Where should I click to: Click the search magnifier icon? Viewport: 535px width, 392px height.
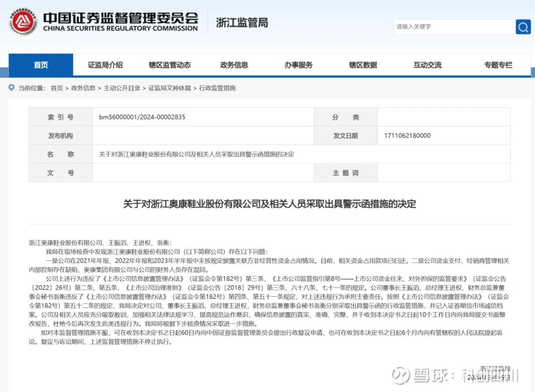tap(523, 27)
